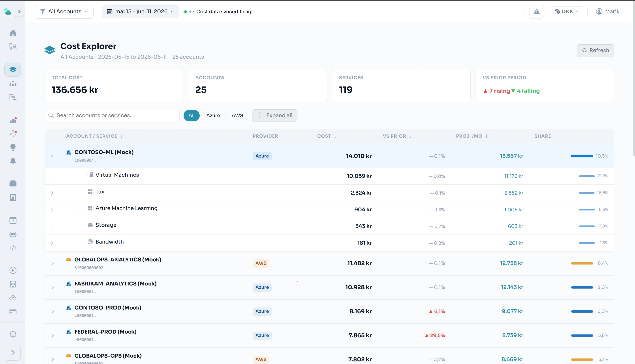Select the All provider filter pill
The width and height of the screenshot is (635, 364).
tap(192, 116)
